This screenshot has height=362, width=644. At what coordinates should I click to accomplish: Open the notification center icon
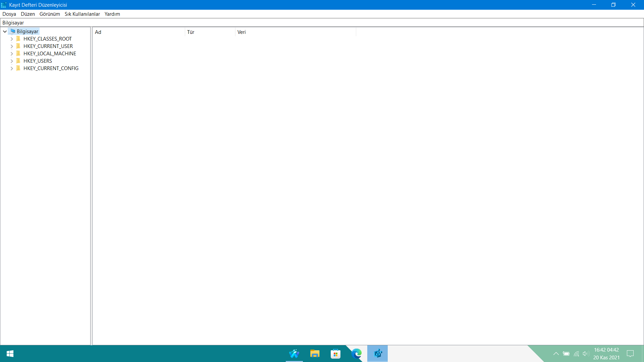[630, 354]
